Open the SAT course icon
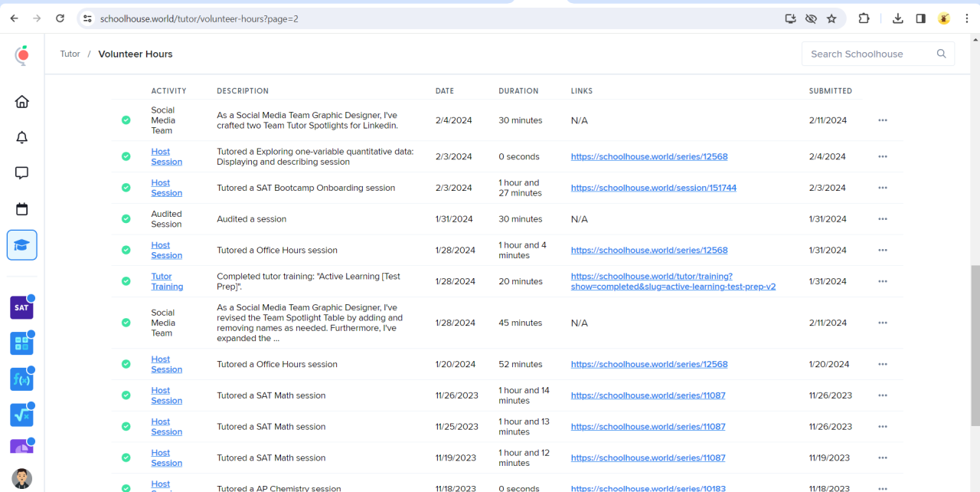Screen dimensions: 980x492 coord(21,307)
